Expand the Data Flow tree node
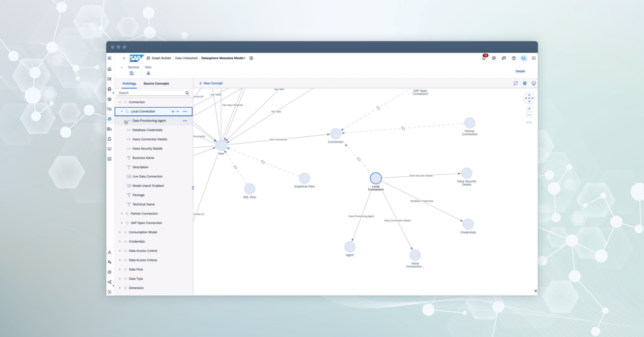 pos(120,270)
